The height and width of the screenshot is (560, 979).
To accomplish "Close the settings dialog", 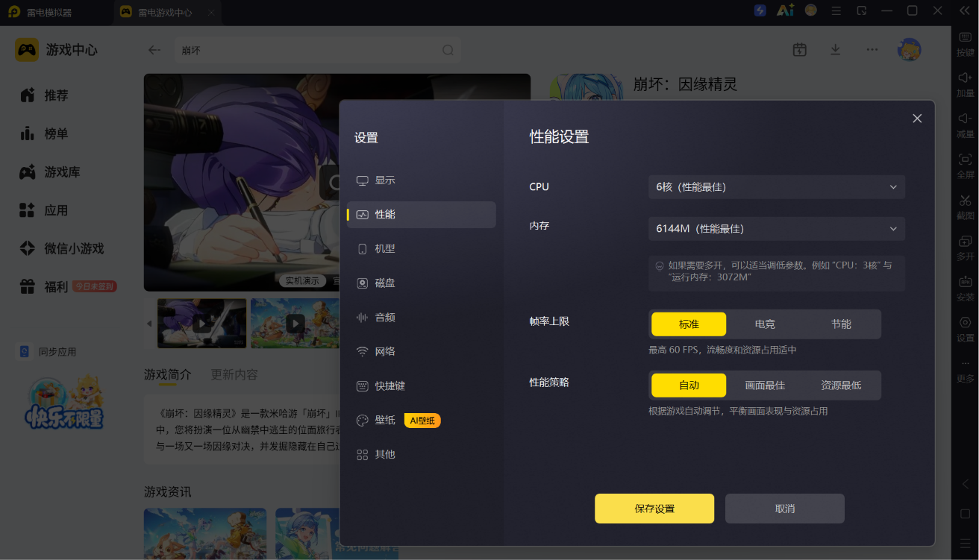I will (x=917, y=119).
